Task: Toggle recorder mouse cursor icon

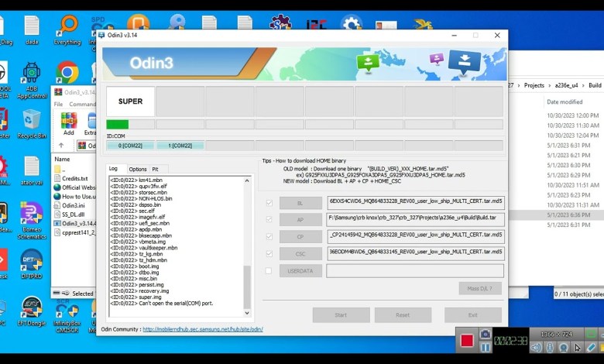Action: click(577, 348)
